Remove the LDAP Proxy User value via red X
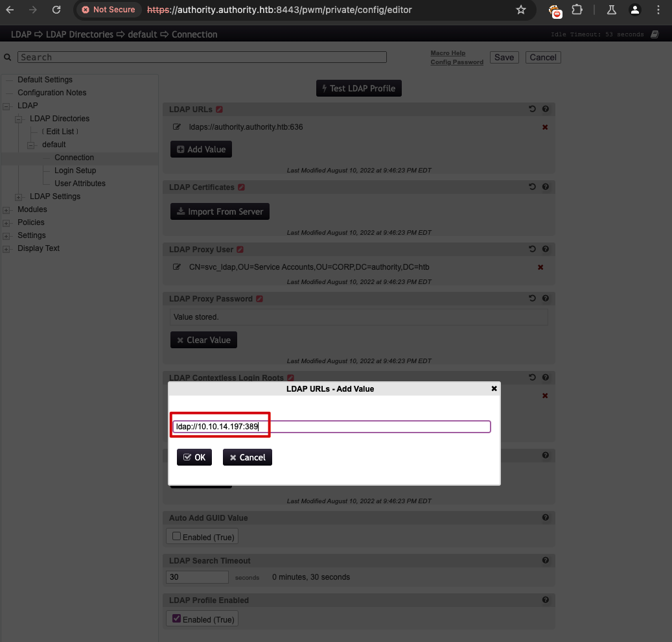 pyautogui.click(x=540, y=267)
